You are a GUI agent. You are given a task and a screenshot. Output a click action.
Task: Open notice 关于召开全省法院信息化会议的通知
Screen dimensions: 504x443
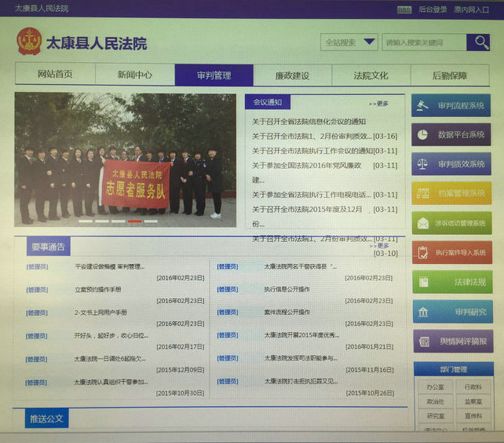309,122
